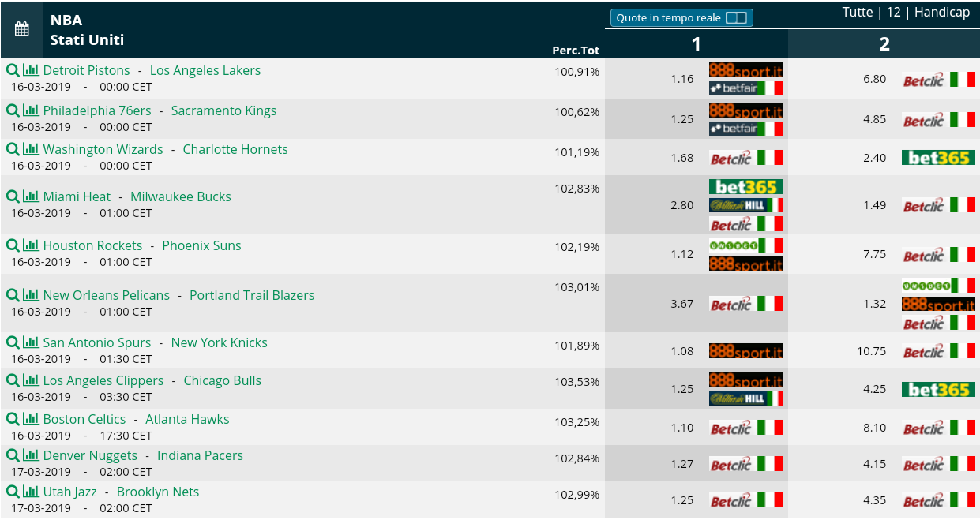The width and height of the screenshot is (980, 520).
Task: Select the 12 market tab
Action: [x=893, y=12]
